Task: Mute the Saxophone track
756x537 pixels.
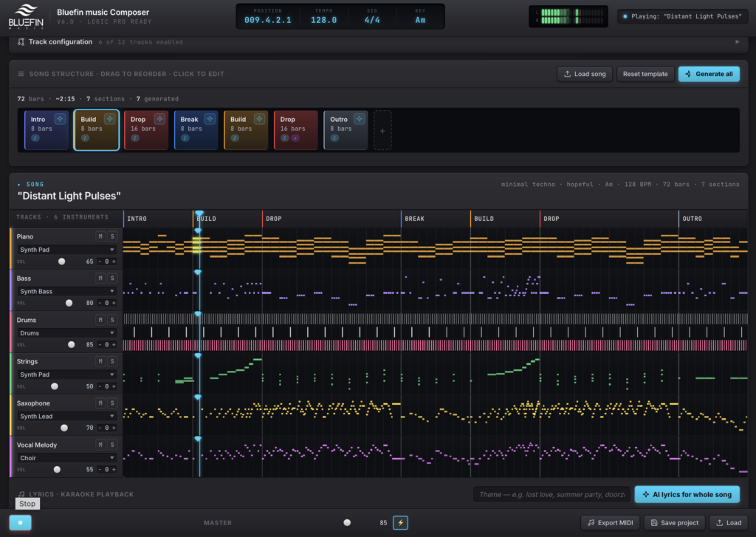Action: coord(100,403)
